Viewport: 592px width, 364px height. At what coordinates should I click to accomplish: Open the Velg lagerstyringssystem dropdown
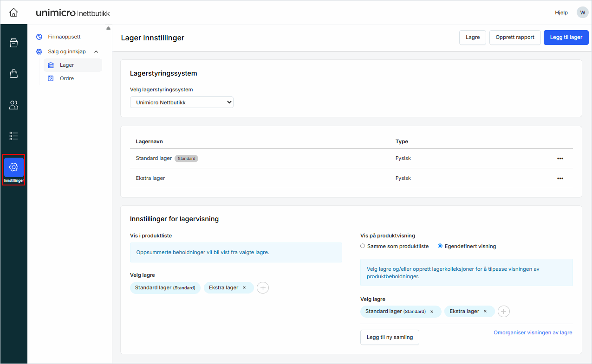[x=182, y=102]
